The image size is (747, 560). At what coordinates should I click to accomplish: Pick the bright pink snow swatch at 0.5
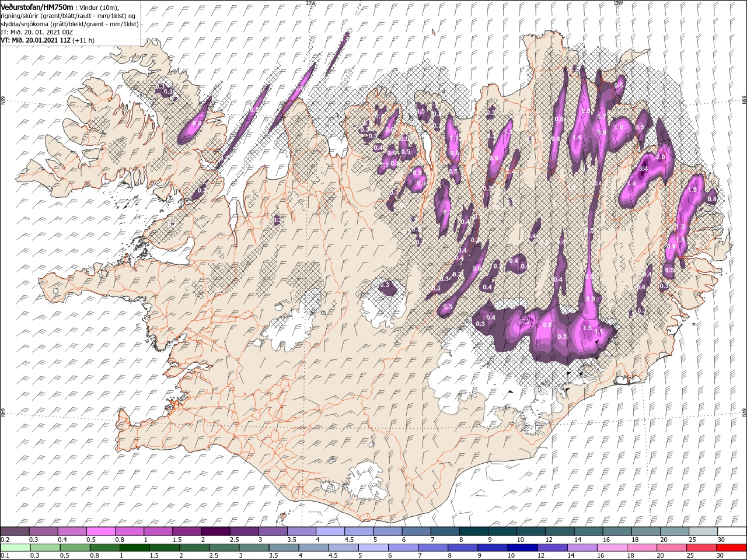click(x=101, y=531)
